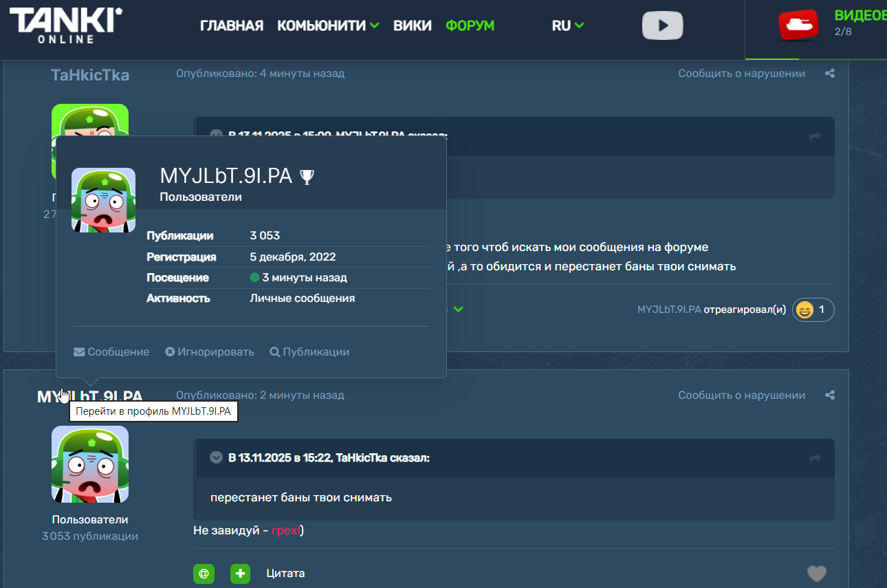Open Публикации search link in hover card
The image size is (887, 588).
[309, 352]
